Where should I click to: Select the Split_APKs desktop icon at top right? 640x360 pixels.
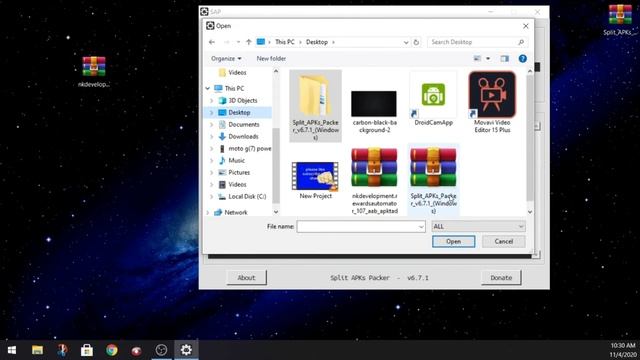(620, 20)
